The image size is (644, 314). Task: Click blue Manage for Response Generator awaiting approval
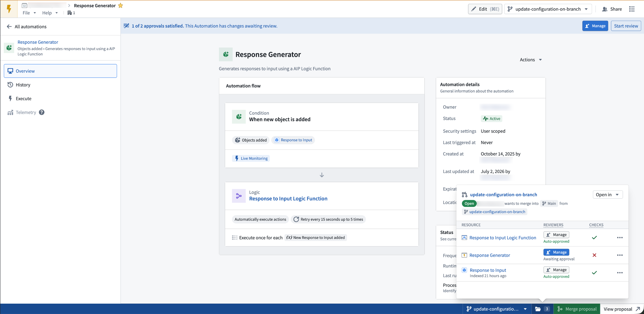click(x=556, y=252)
